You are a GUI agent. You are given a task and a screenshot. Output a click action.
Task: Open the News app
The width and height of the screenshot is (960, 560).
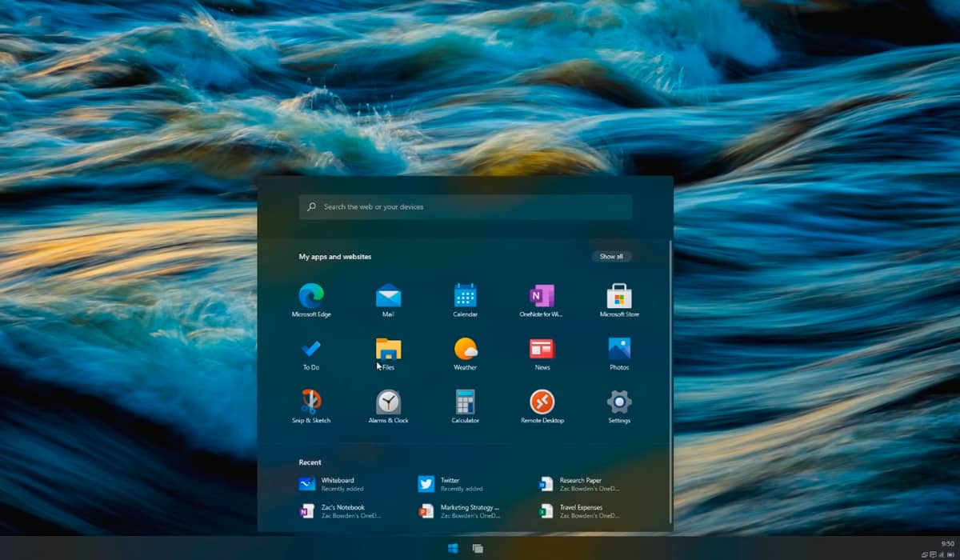click(x=542, y=349)
